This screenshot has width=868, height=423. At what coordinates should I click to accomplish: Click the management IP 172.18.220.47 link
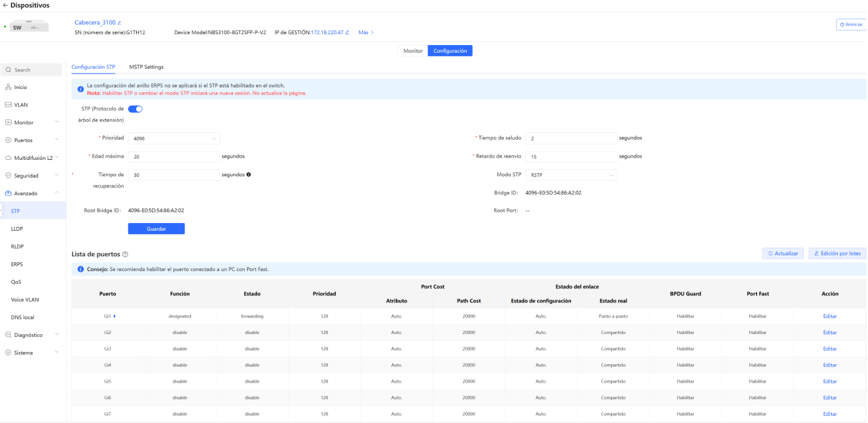327,32
